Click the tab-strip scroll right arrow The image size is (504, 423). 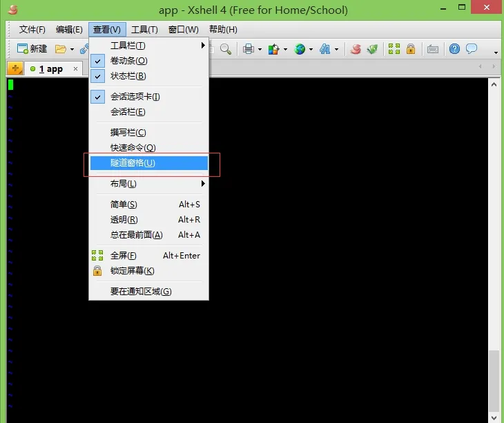(x=494, y=66)
